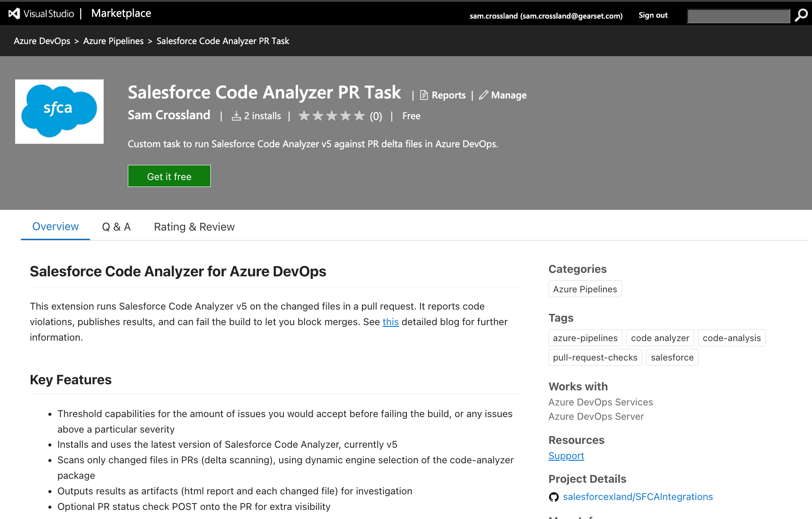The height and width of the screenshot is (519, 812).
Task: Select the code-analysis tag
Action: click(x=732, y=338)
